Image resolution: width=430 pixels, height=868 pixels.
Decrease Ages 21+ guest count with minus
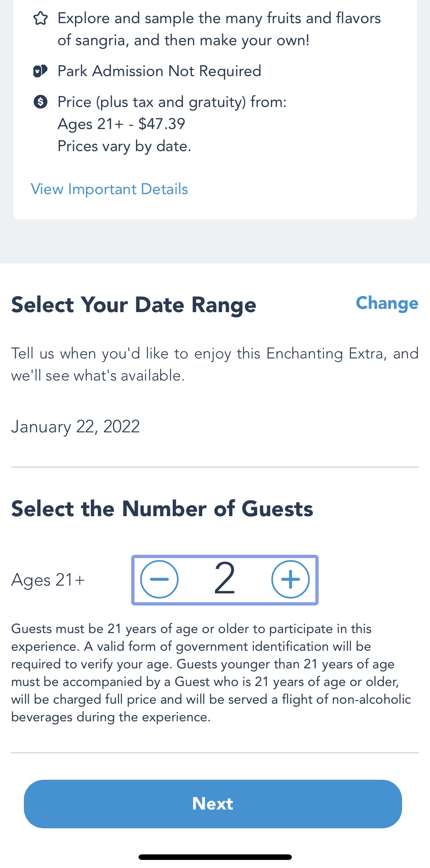pos(160,579)
